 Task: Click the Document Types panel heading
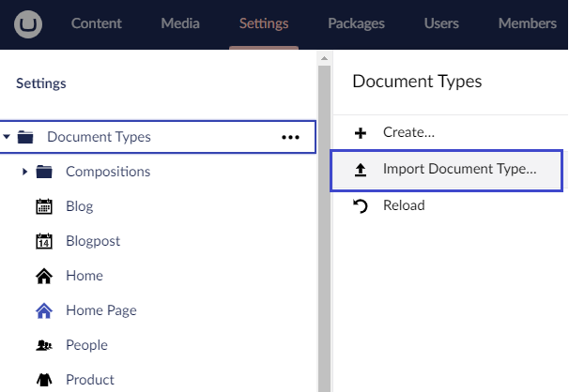point(417,82)
